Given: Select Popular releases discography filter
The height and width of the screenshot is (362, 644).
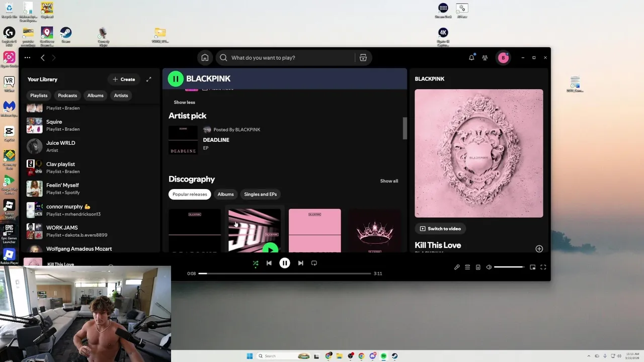Looking at the screenshot, I should (190, 194).
